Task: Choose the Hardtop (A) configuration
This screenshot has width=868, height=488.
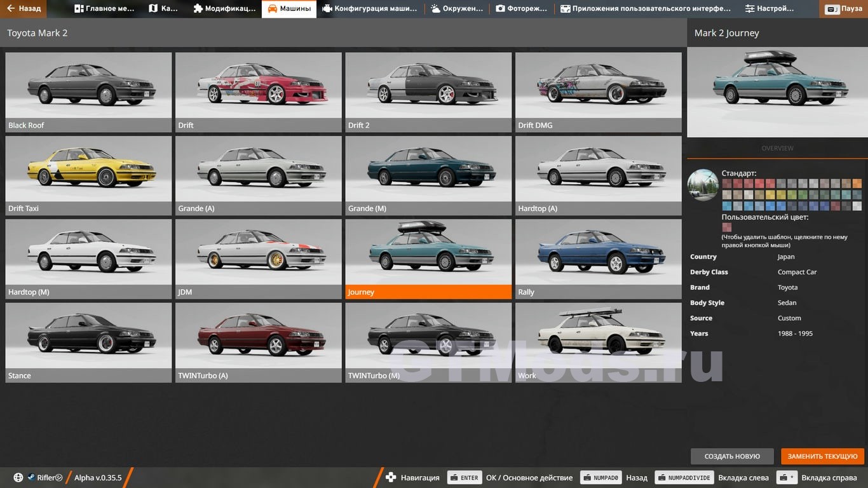Action: 599,175
